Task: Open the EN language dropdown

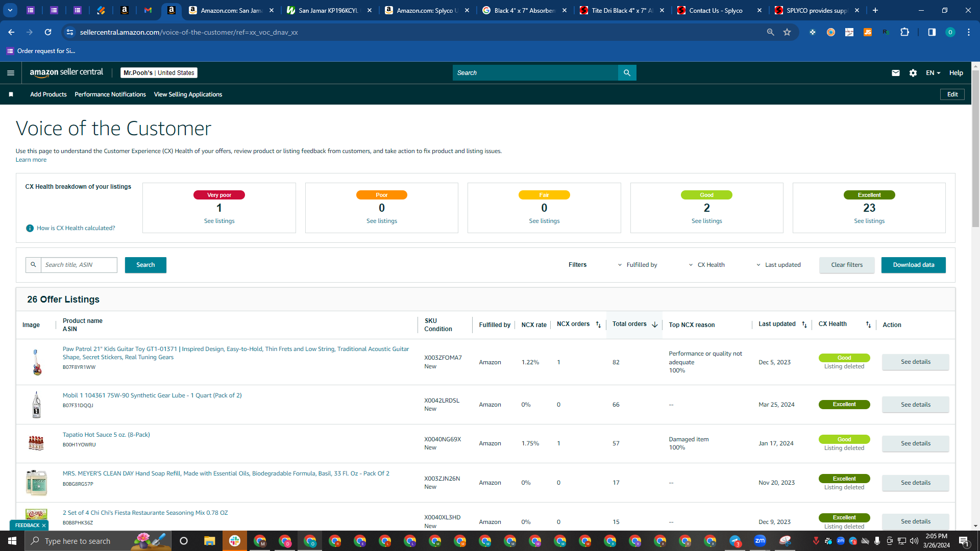Action: point(933,73)
